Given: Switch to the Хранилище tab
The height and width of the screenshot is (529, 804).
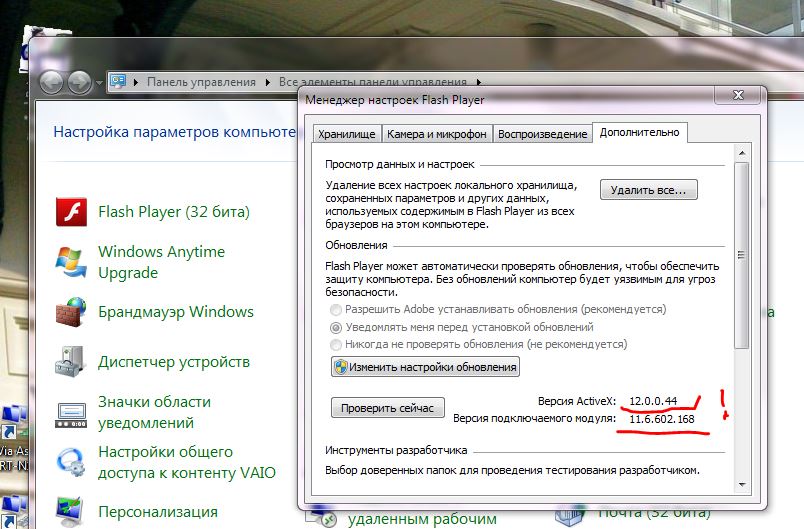Looking at the screenshot, I should 347,134.
